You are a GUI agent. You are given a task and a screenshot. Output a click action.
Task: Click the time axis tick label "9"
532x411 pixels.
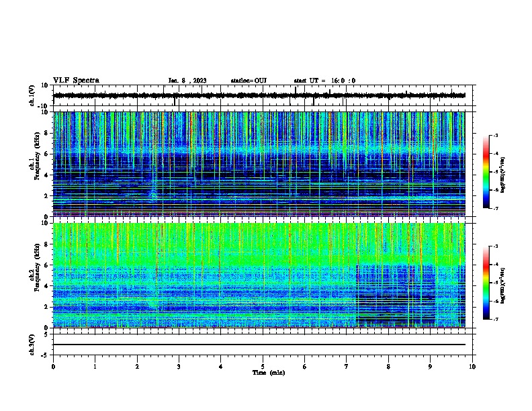(x=430, y=367)
